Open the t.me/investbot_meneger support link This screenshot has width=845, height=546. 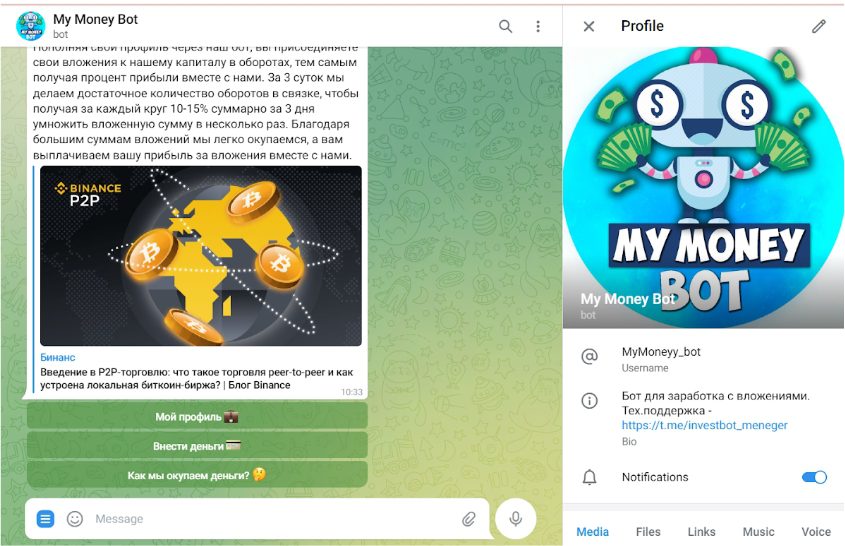(704, 425)
